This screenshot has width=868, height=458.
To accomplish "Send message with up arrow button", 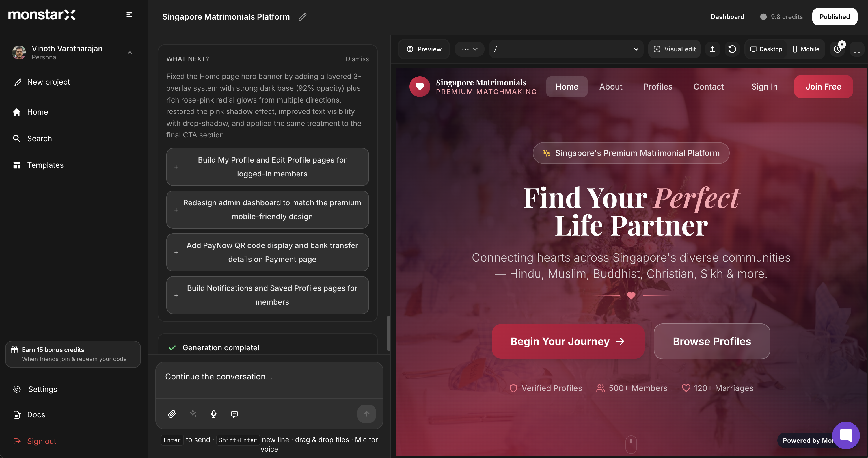I will coord(367,414).
